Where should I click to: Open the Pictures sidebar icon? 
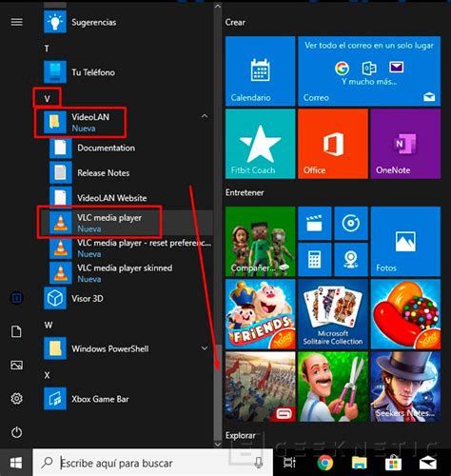16,365
